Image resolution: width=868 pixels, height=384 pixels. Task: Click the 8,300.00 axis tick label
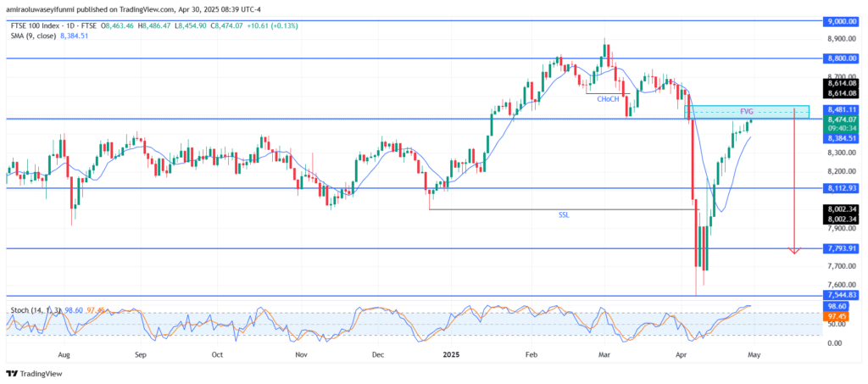[843, 153]
